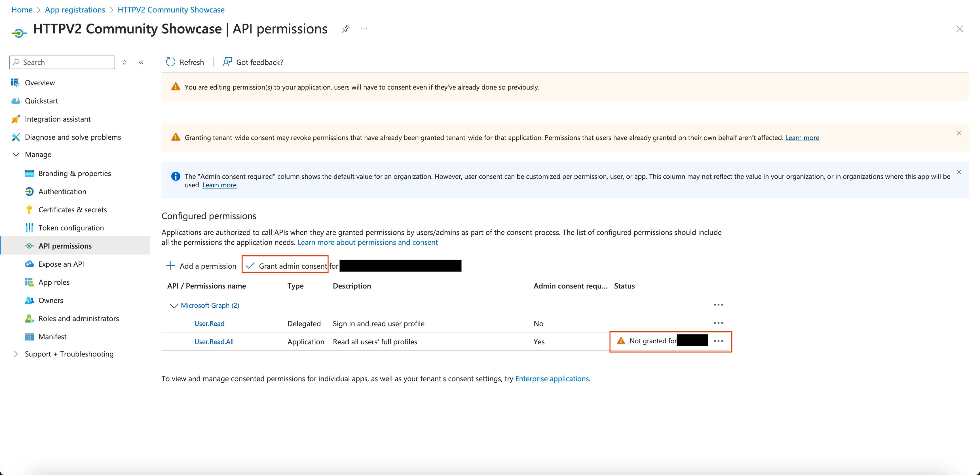Image resolution: width=980 pixels, height=475 pixels.
Task: Follow Learn more about permissions and consent
Action: (367, 243)
